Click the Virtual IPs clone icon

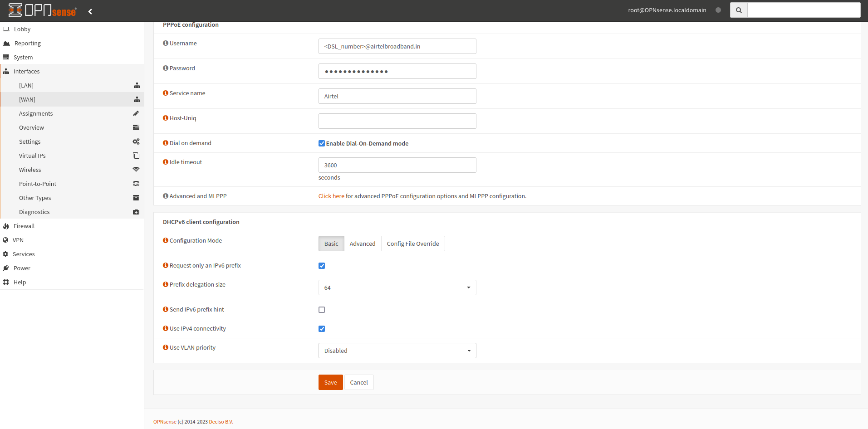(x=136, y=156)
